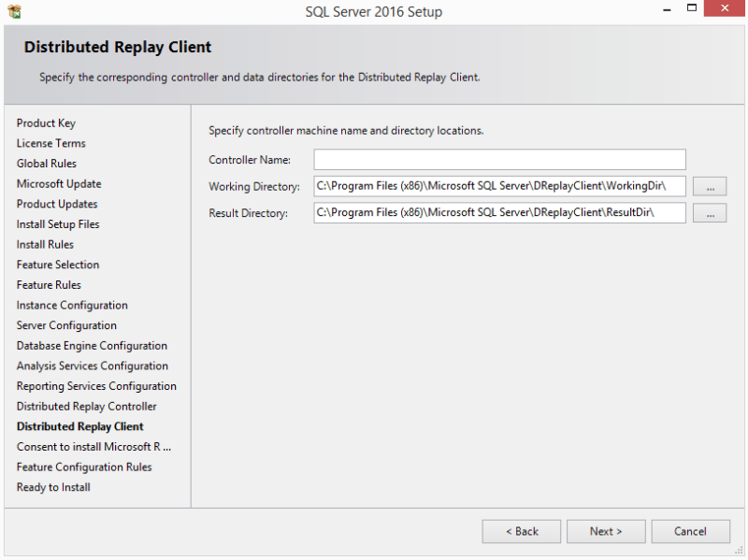Select the Feature Selection step
The image size is (748, 560).
[x=58, y=265]
